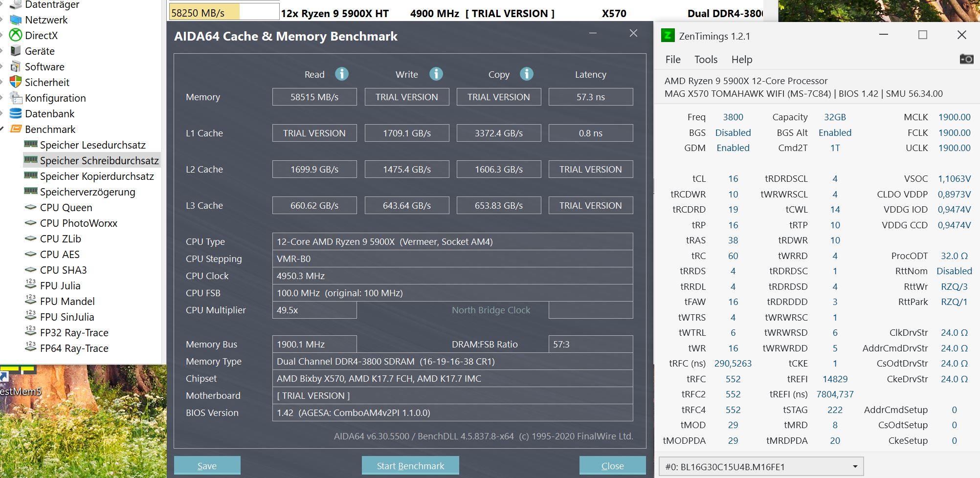The height and width of the screenshot is (478, 980).
Task: Click the Close button in AIDA64 dialog
Action: click(612, 466)
